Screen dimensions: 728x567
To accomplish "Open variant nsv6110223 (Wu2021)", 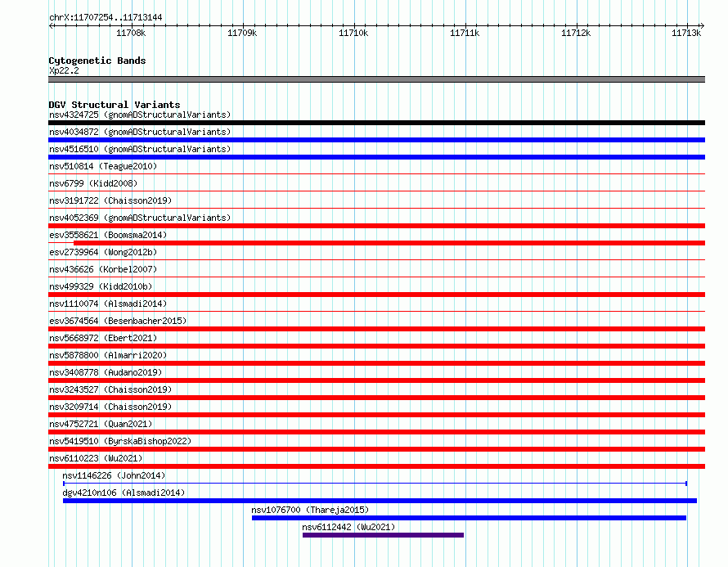I will (96, 458).
